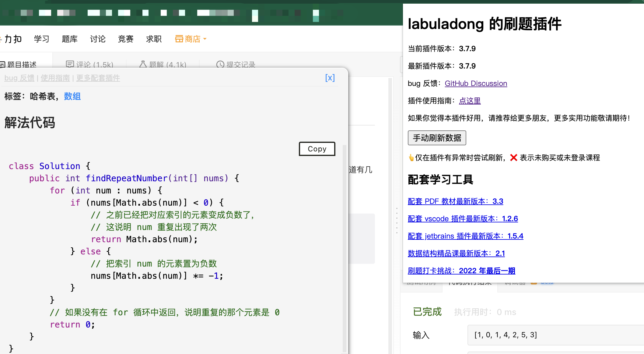Go to the 题库 problem set page

(x=70, y=39)
